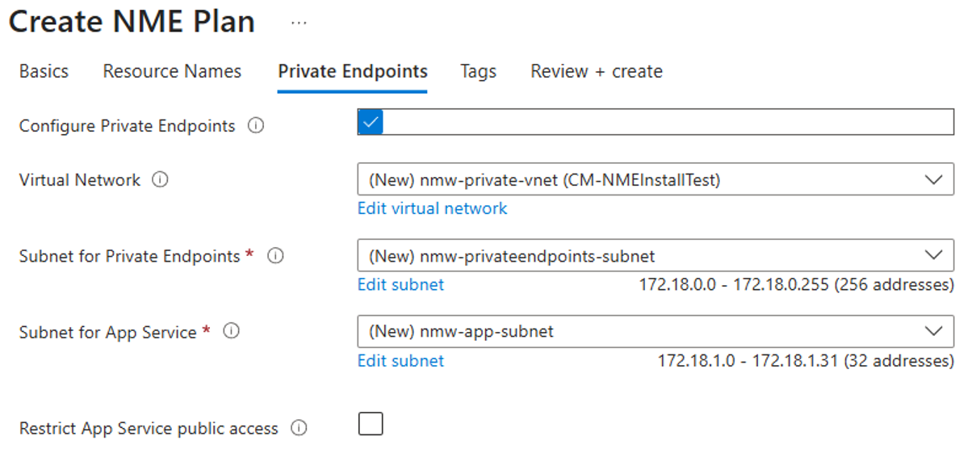Open the Virtual Network dropdown

click(x=934, y=178)
